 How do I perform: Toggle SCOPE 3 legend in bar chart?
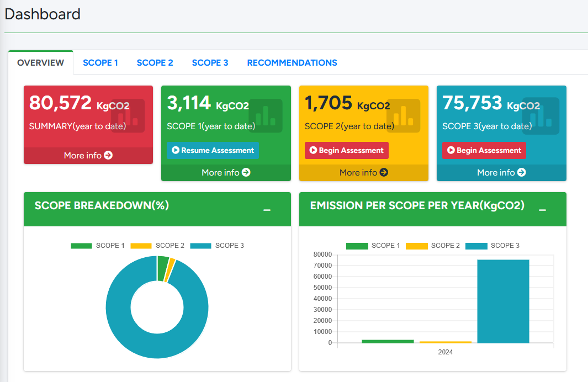coord(492,246)
